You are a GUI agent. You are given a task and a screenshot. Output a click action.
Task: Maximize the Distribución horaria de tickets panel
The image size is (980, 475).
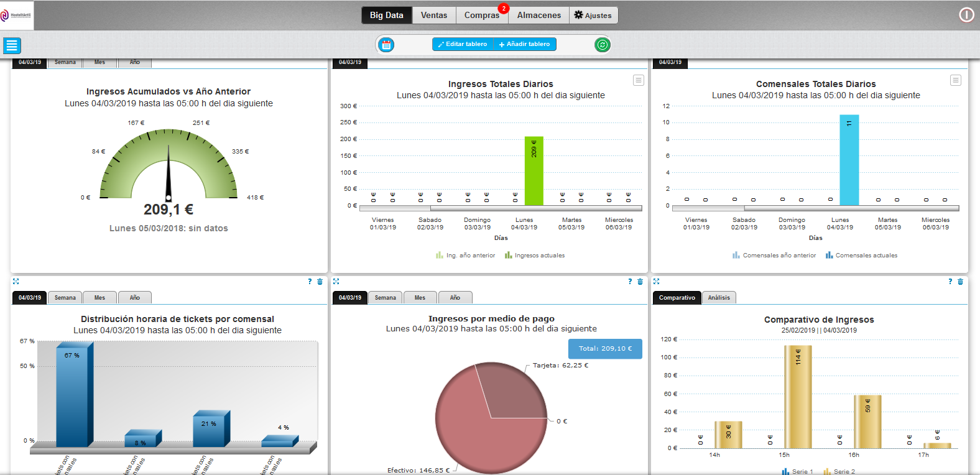16,282
